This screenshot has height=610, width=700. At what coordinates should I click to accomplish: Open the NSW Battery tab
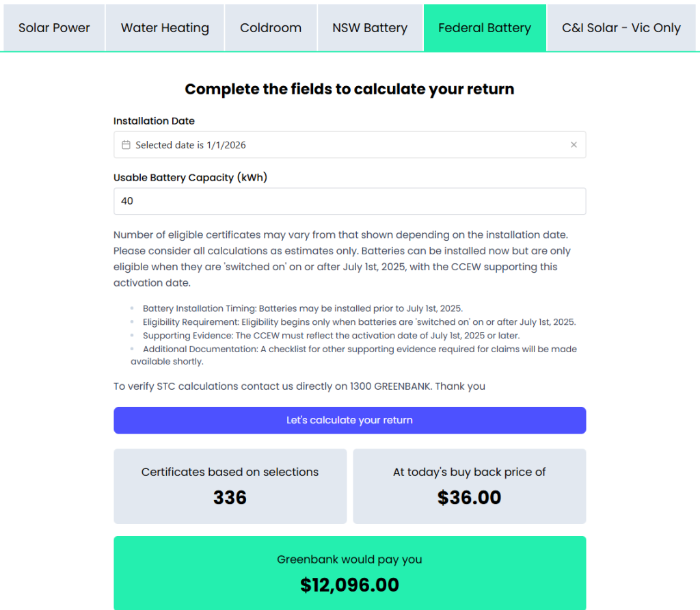[370, 28]
